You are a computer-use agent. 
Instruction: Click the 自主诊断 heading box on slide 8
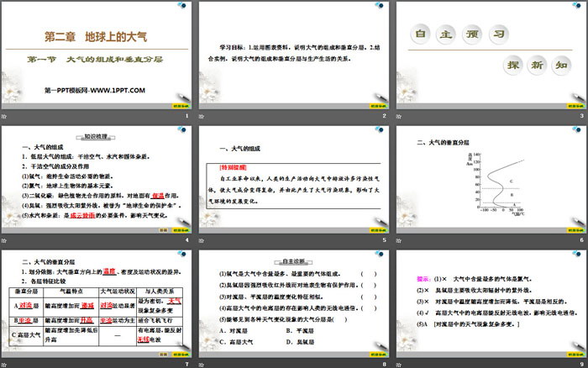[x=294, y=260]
